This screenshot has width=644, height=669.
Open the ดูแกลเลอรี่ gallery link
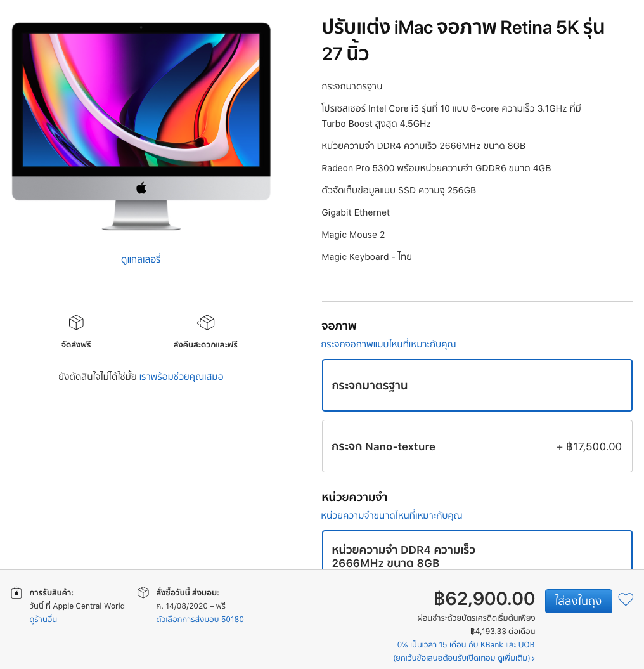click(141, 259)
